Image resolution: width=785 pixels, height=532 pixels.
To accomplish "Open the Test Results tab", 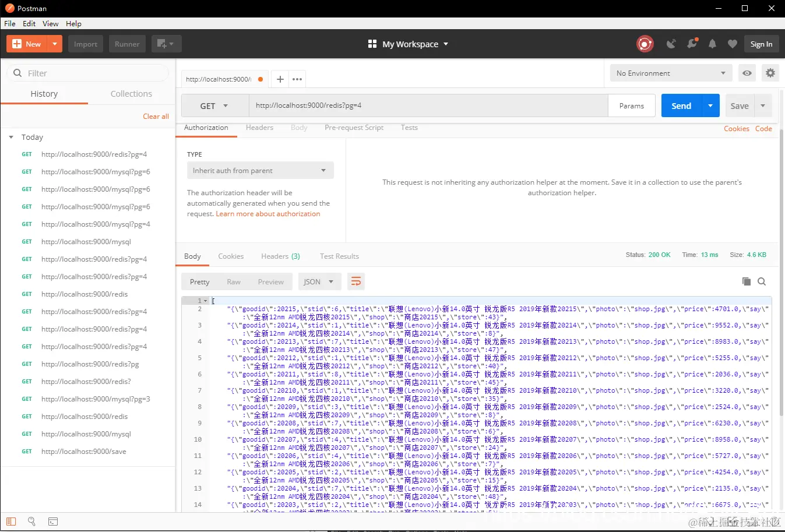I will click(x=339, y=256).
